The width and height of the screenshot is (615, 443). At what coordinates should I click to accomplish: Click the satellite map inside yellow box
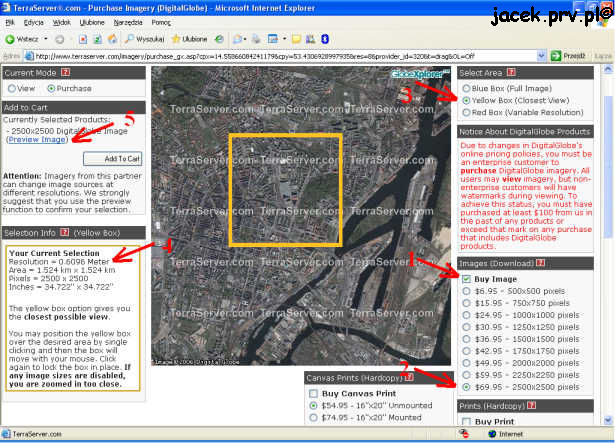[286, 190]
